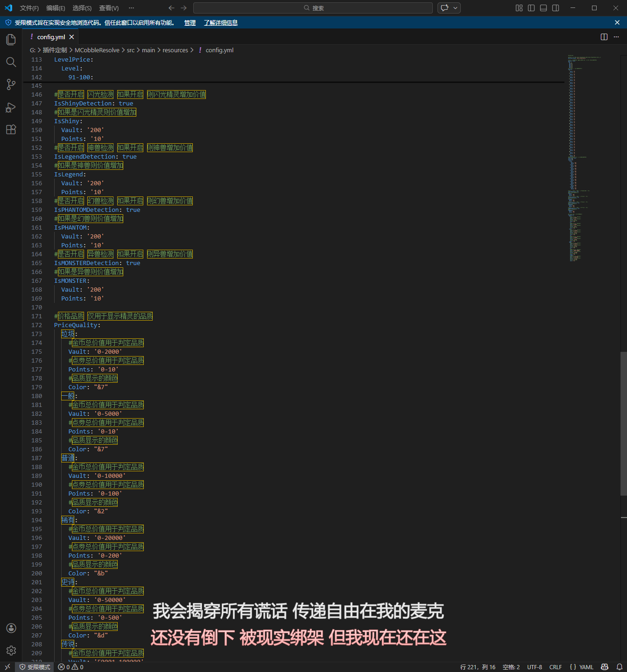
Task: Toggle the primary side bar layout button
Action: 531,8
